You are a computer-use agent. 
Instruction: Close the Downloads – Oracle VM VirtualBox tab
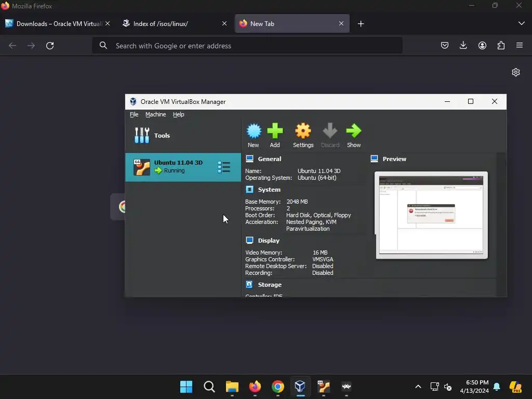click(108, 23)
